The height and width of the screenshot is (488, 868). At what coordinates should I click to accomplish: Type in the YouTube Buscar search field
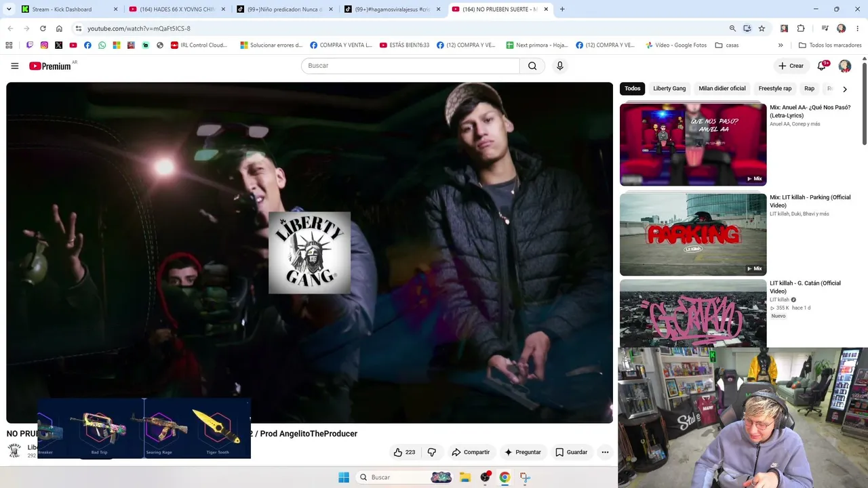tap(410, 66)
